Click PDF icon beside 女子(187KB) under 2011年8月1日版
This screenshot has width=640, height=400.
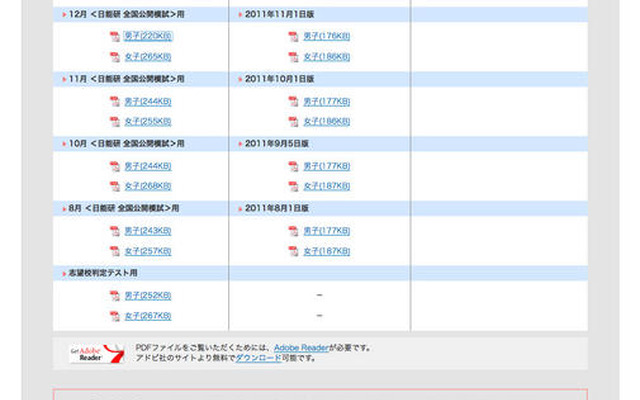(293, 251)
